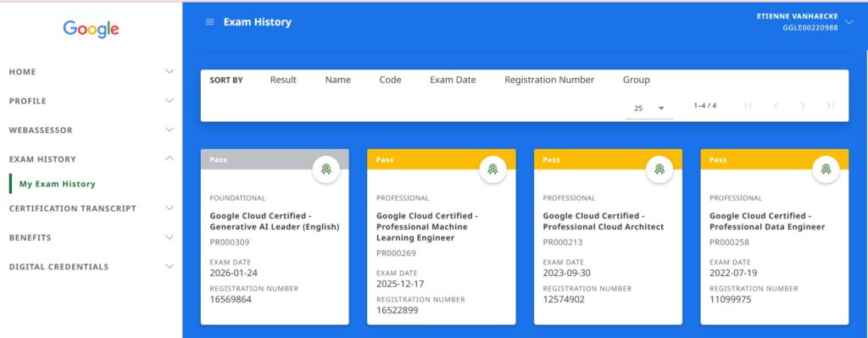The height and width of the screenshot is (338, 868).
Task: Click the Exam History page title
Action: [x=258, y=22]
